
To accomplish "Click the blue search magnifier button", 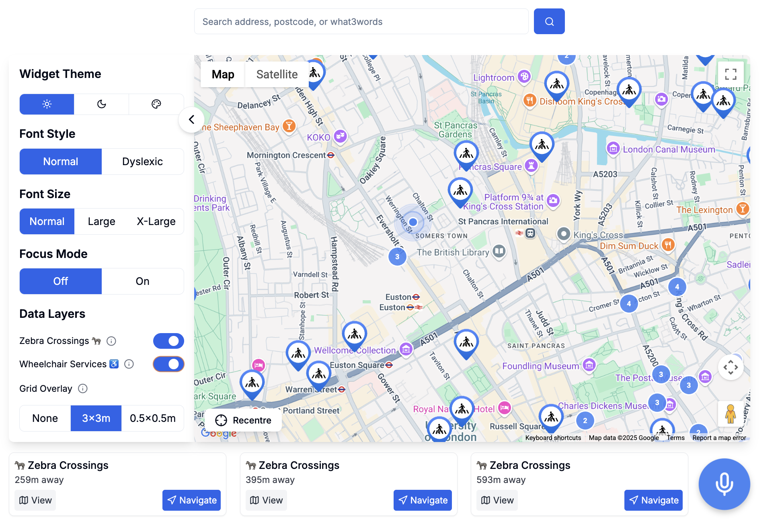I will pos(549,21).
